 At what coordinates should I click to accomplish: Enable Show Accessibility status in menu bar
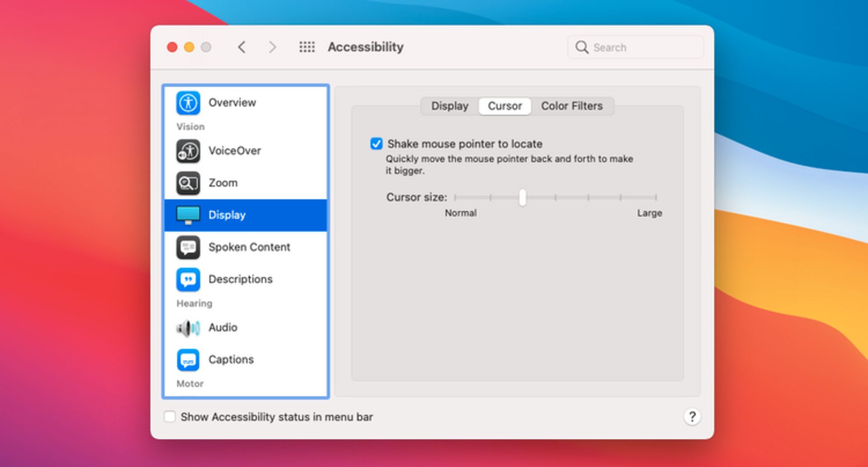[x=170, y=417]
